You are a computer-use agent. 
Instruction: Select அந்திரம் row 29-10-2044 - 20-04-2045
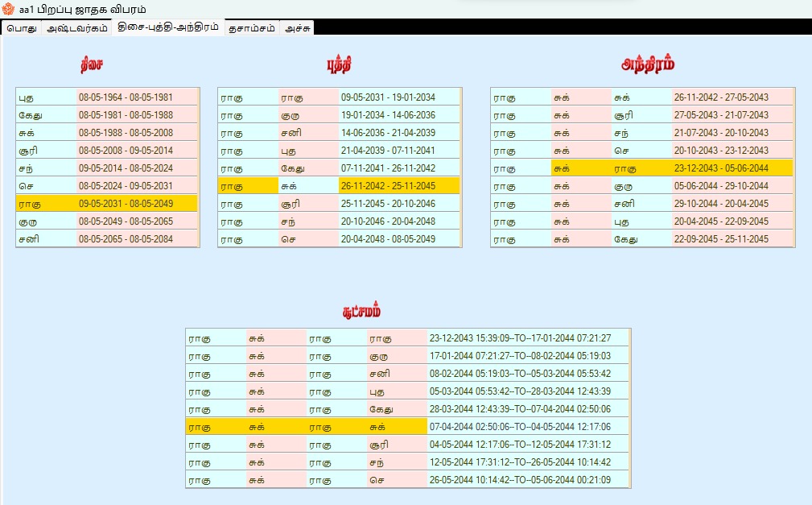(642, 203)
